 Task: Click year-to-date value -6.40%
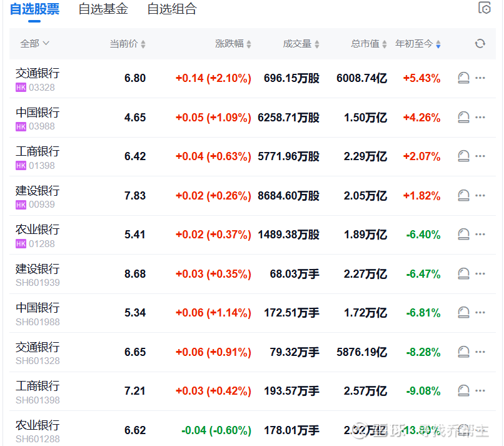point(423,235)
